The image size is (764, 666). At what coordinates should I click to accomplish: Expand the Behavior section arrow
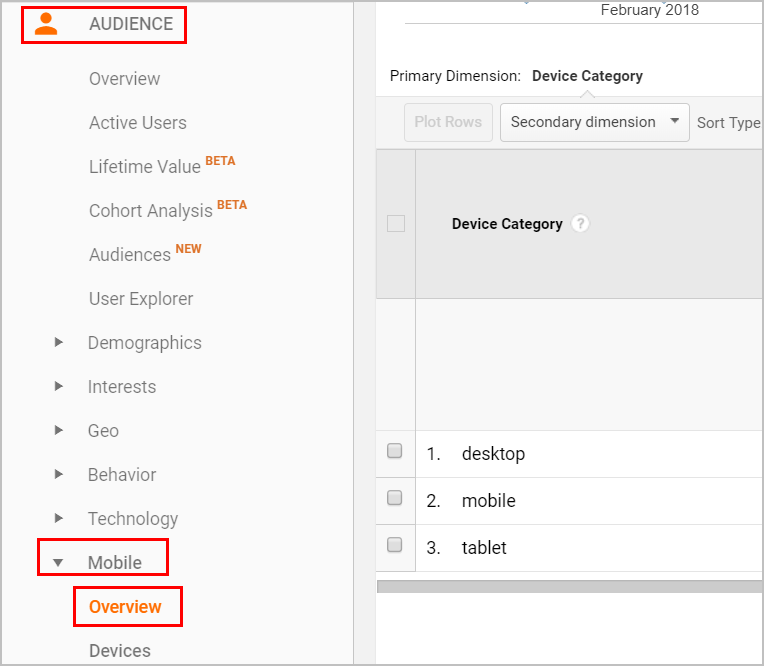(x=58, y=474)
